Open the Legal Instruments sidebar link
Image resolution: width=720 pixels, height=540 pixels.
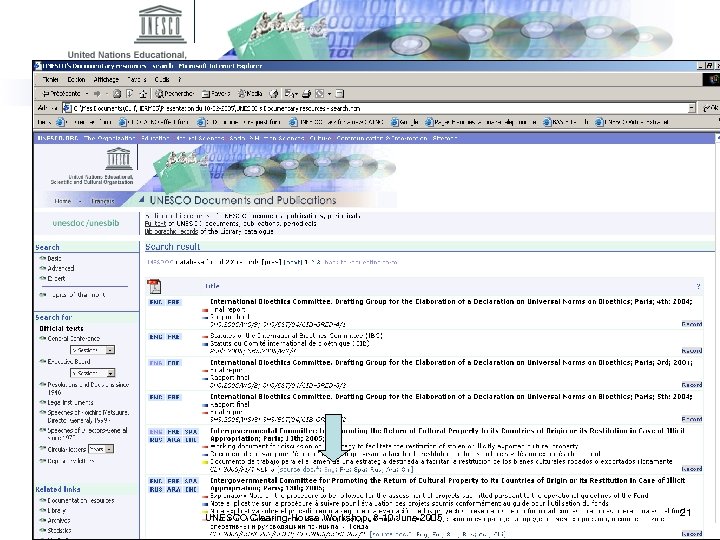pyautogui.click(x=70, y=402)
